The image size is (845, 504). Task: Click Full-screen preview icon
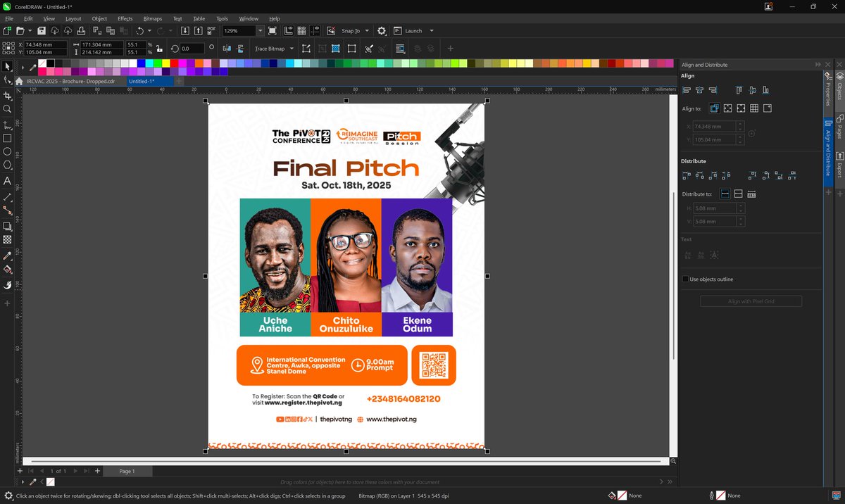tap(274, 31)
